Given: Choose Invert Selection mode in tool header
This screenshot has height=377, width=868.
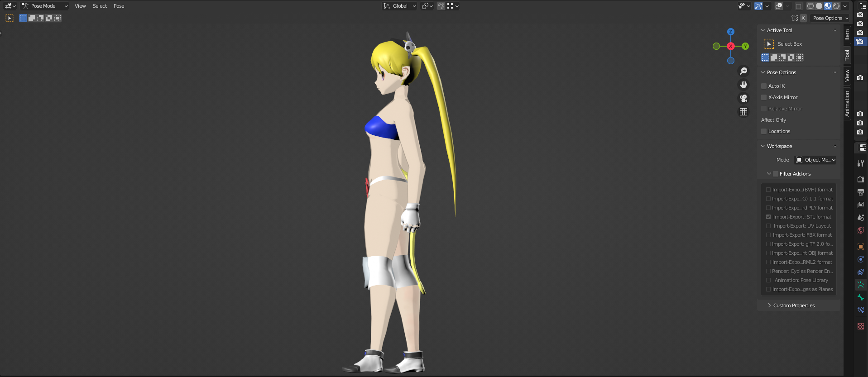Looking at the screenshot, I should click(x=49, y=18).
